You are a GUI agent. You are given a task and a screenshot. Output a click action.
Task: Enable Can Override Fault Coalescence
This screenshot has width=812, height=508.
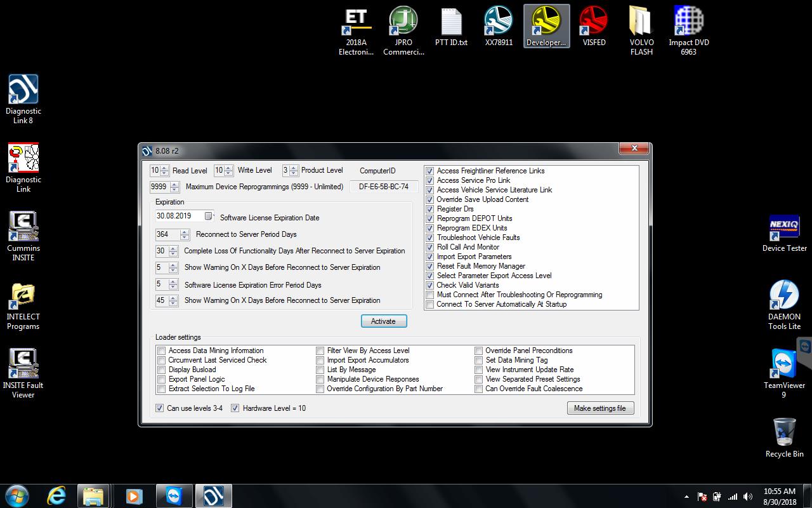479,389
